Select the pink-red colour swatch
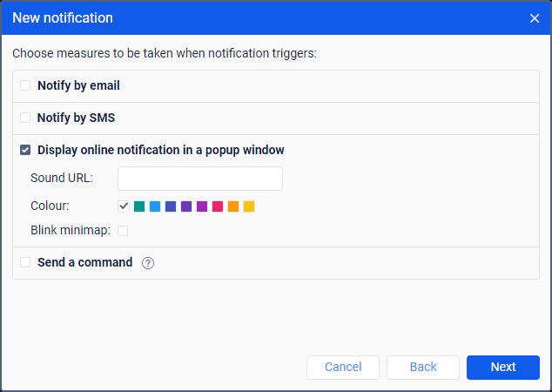 click(218, 206)
